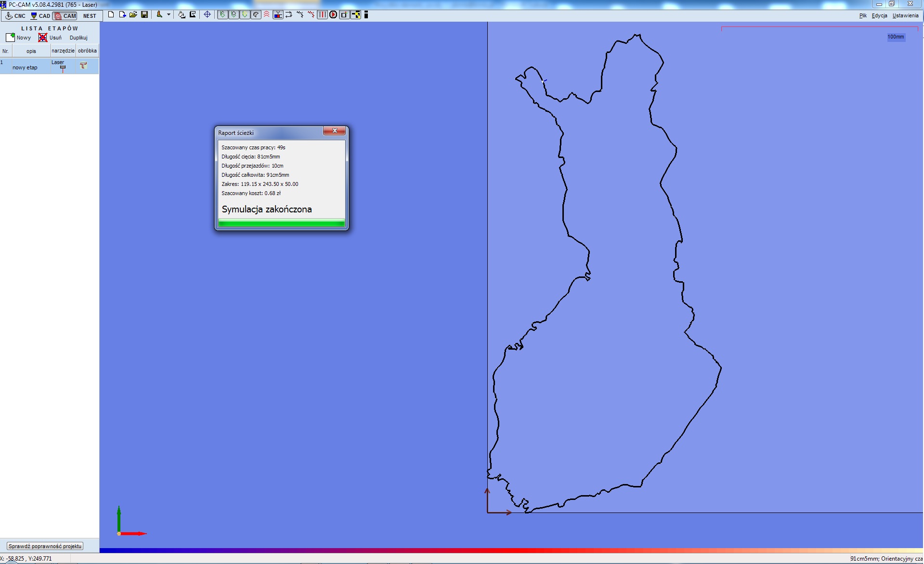
Task: Click the square with corner dot icon
Action: (344, 14)
